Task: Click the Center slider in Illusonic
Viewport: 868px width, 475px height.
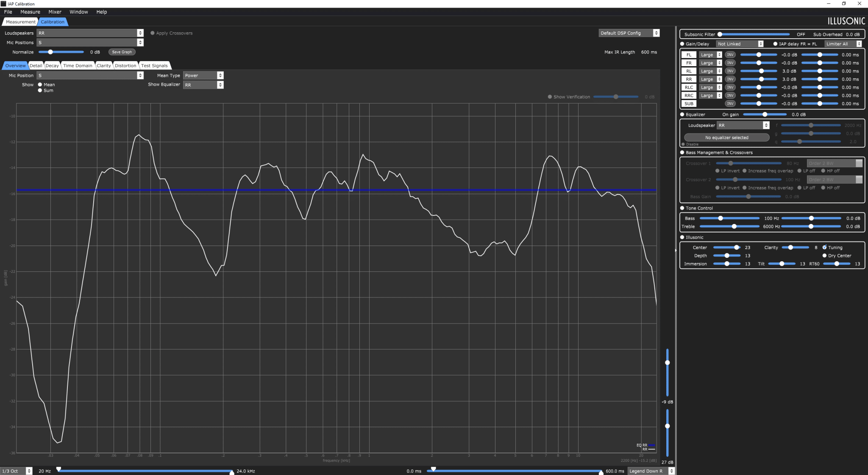Action: tap(726, 247)
